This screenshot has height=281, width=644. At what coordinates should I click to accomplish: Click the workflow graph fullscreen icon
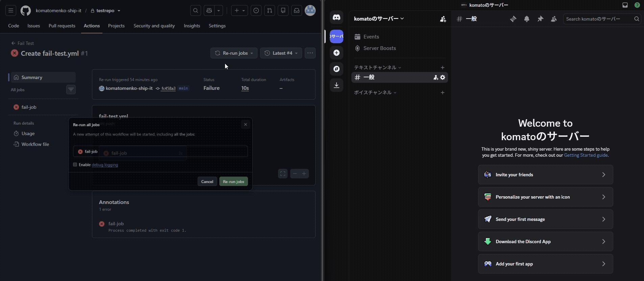click(283, 174)
